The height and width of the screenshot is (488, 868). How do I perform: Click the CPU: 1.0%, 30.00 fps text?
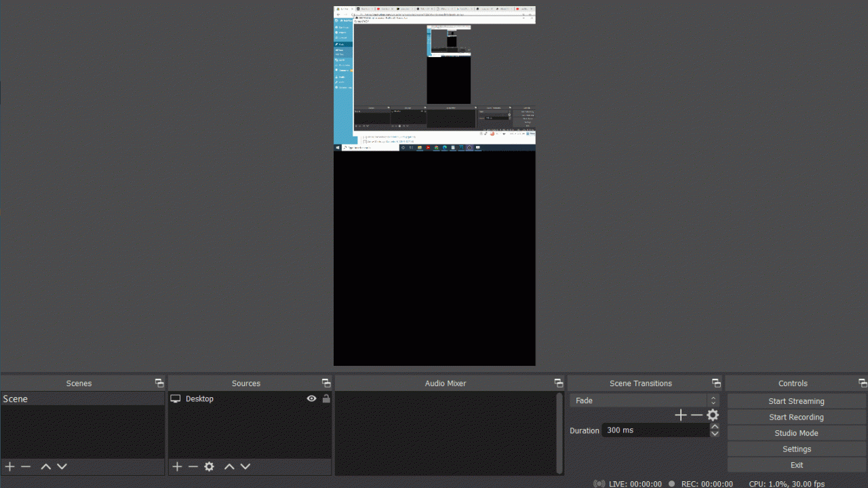pyautogui.click(x=787, y=484)
